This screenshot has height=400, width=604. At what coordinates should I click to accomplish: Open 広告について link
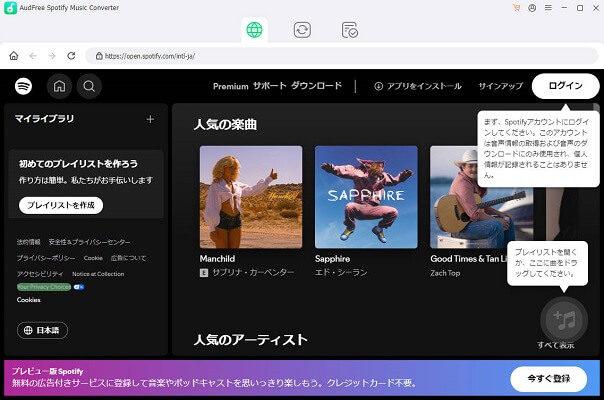tap(129, 258)
